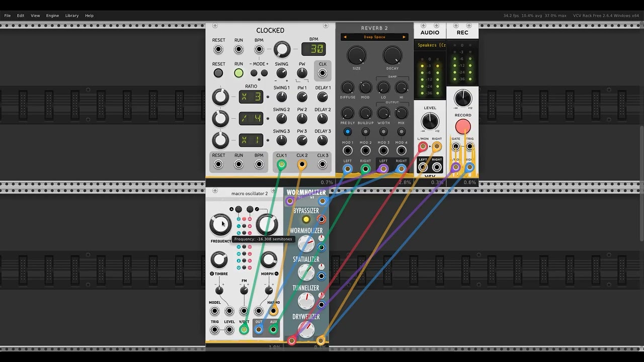
Task: Open the Edit menu
Action: click(x=21, y=16)
